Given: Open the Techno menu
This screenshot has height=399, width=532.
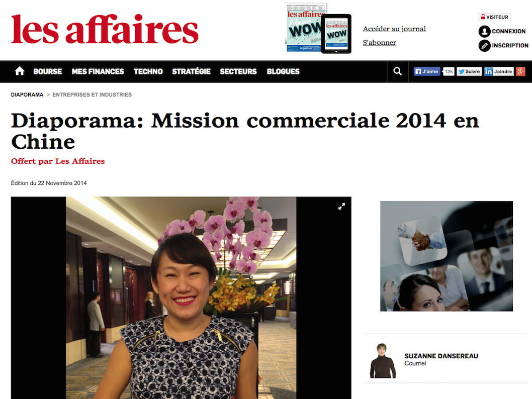Looking at the screenshot, I should coord(148,71).
